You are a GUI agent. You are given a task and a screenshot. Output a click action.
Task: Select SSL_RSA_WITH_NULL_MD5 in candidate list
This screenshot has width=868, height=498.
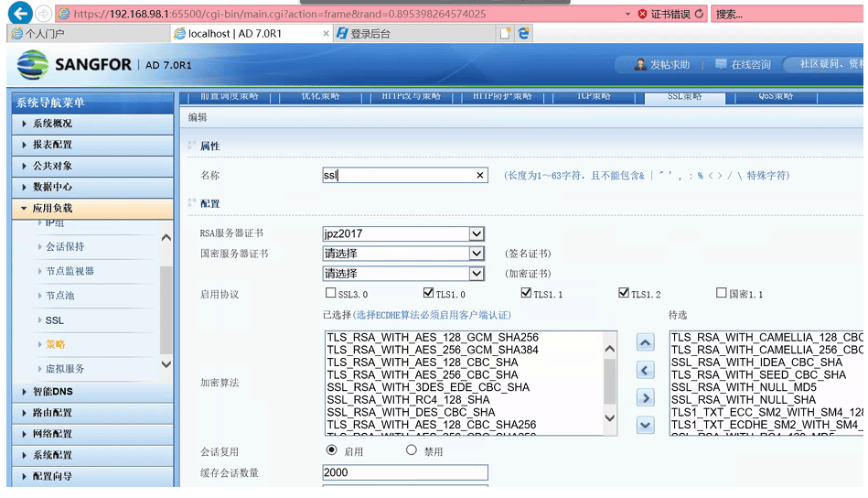[x=744, y=387]
